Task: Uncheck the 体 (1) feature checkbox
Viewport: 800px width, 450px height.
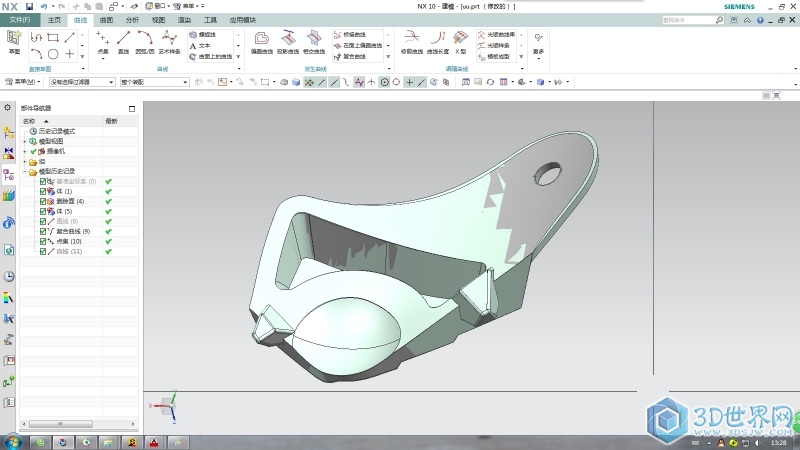Action: 43,191
